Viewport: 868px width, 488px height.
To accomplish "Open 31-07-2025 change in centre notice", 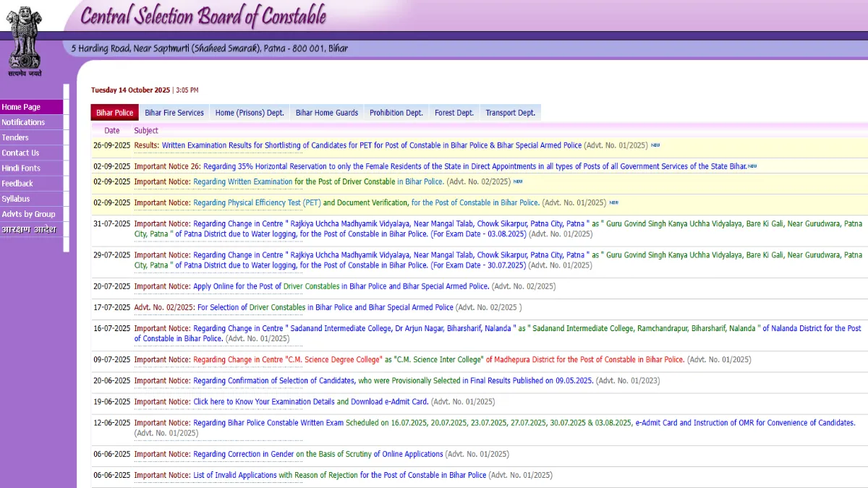I will (498, 228).
